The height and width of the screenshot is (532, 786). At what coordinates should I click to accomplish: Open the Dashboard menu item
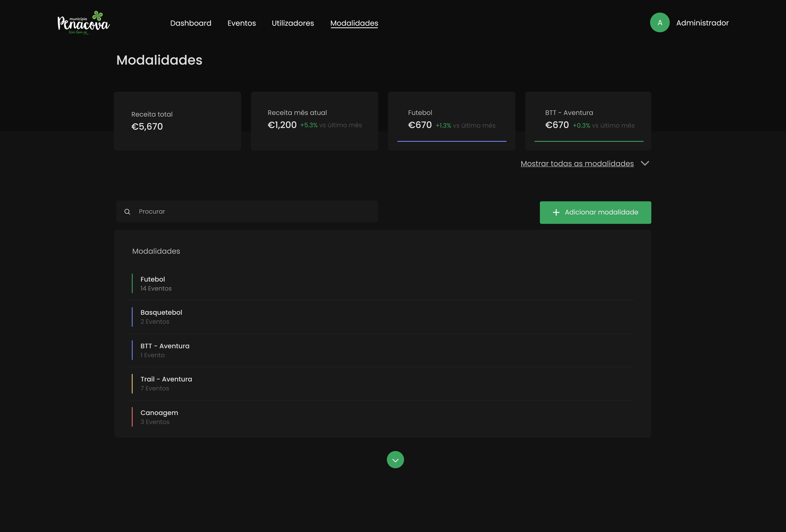(191, 23)
